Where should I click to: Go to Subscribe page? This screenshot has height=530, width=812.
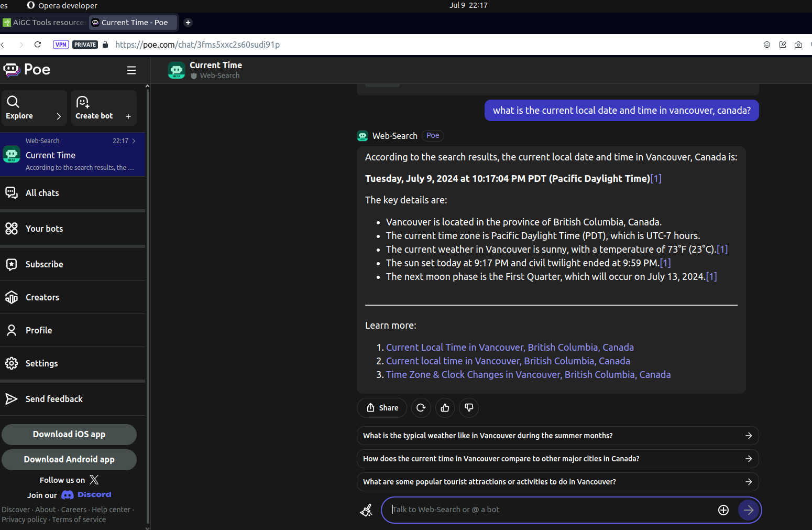point(73,264)
